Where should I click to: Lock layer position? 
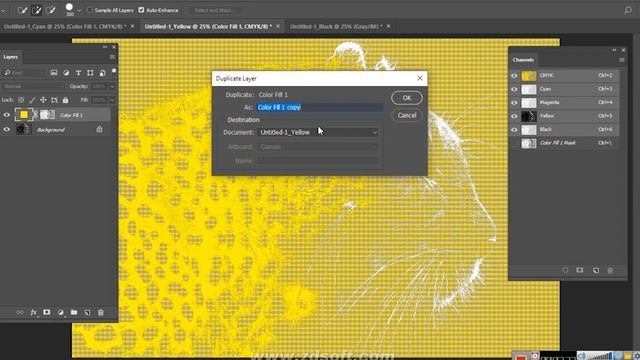pyautogui.click(x=43, y=100)
